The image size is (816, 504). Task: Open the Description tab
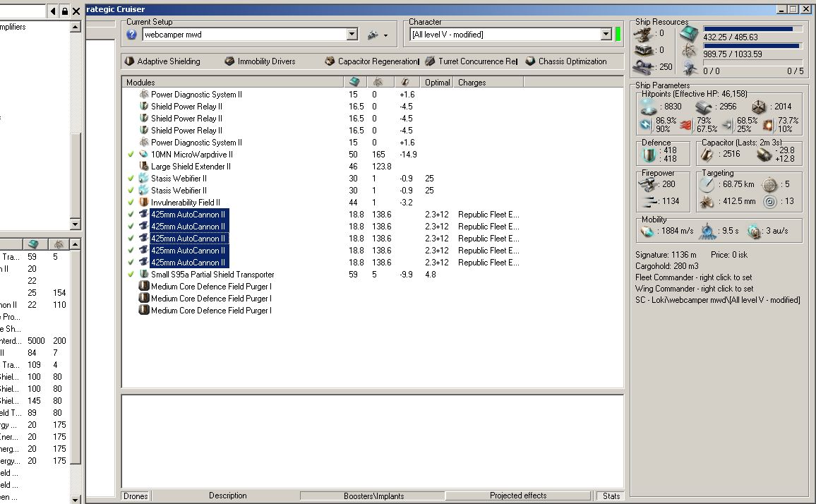pyautogui.click(x=227, y=496)
